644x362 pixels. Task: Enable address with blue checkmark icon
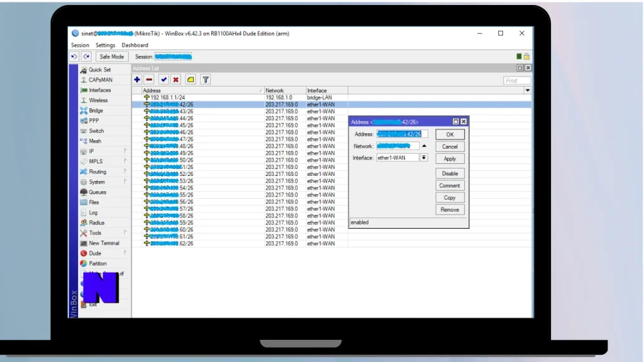pos(164,80)
